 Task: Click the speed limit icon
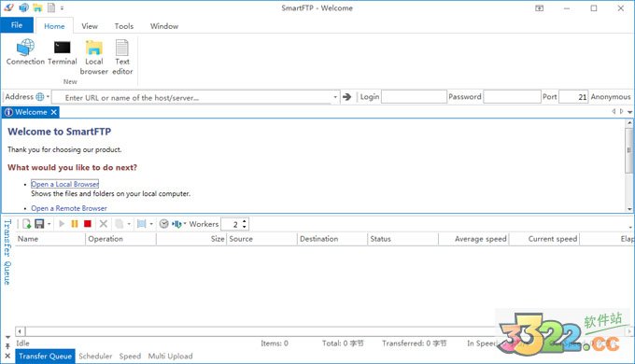pyautogui.click(x=177, y=224)
